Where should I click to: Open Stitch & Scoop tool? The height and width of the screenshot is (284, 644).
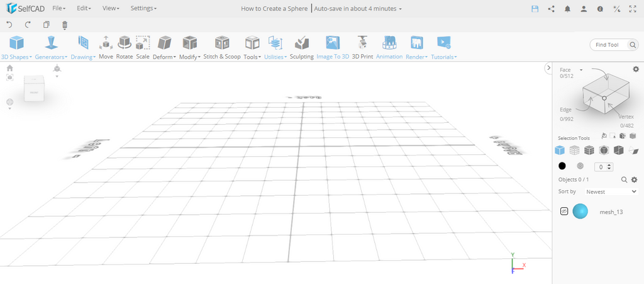point(222,47)
